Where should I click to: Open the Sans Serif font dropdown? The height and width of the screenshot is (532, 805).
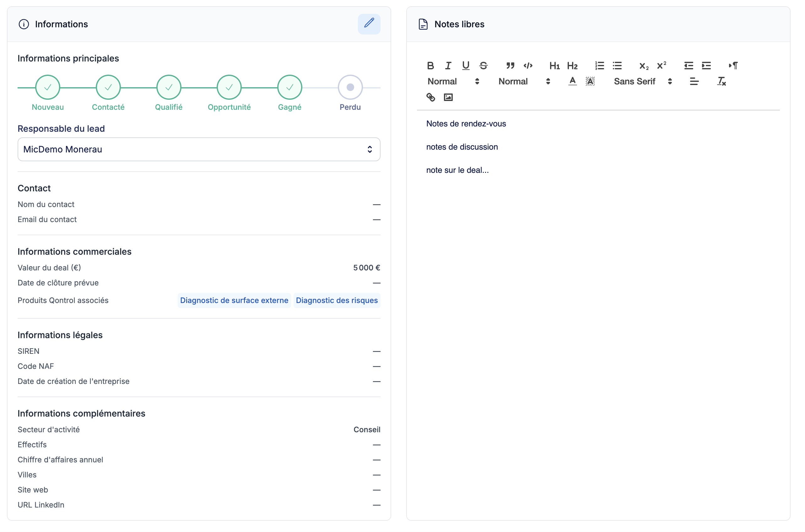642,82
